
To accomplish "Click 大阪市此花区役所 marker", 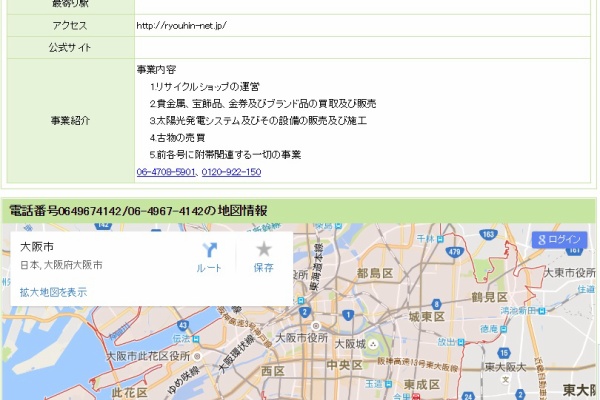I will coord(197,356).
